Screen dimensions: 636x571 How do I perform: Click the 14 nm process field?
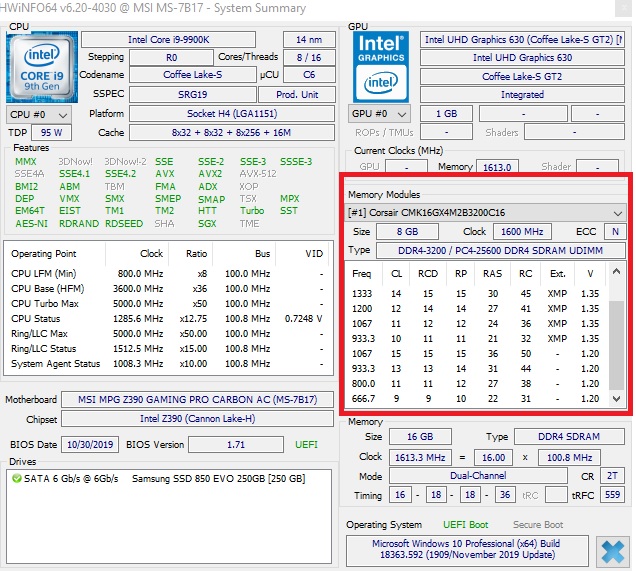click(x=309, y=40)
